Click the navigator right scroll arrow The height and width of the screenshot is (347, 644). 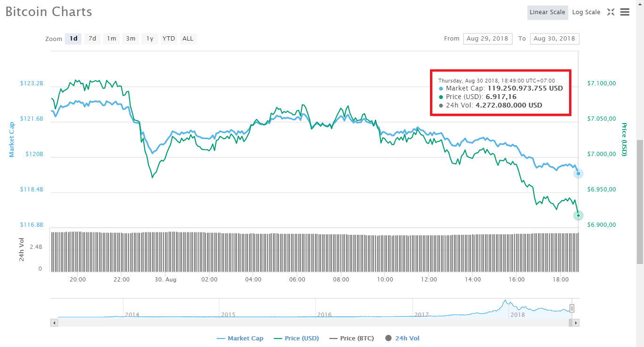(x=576, y=323)
